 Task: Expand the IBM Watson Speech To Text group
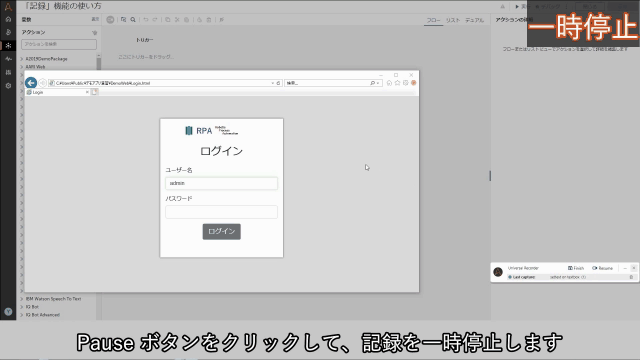[22, 299]
